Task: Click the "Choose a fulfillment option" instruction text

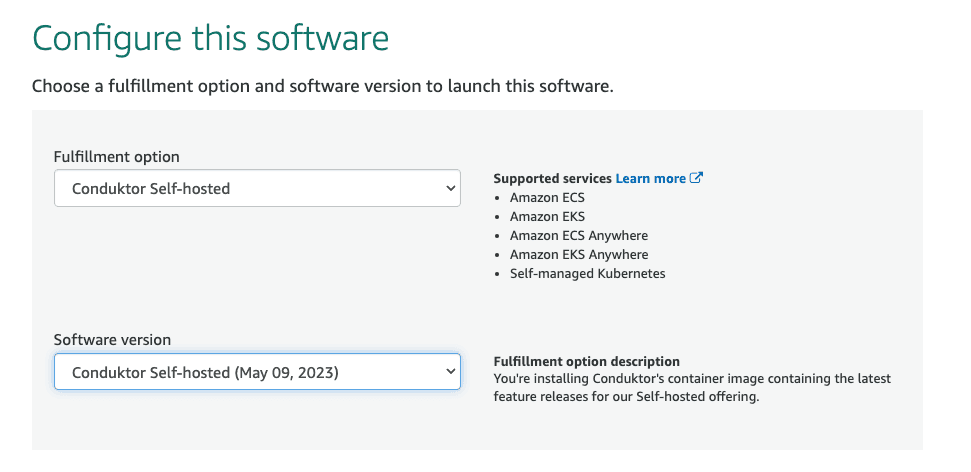Action: [x=322, y=86]
